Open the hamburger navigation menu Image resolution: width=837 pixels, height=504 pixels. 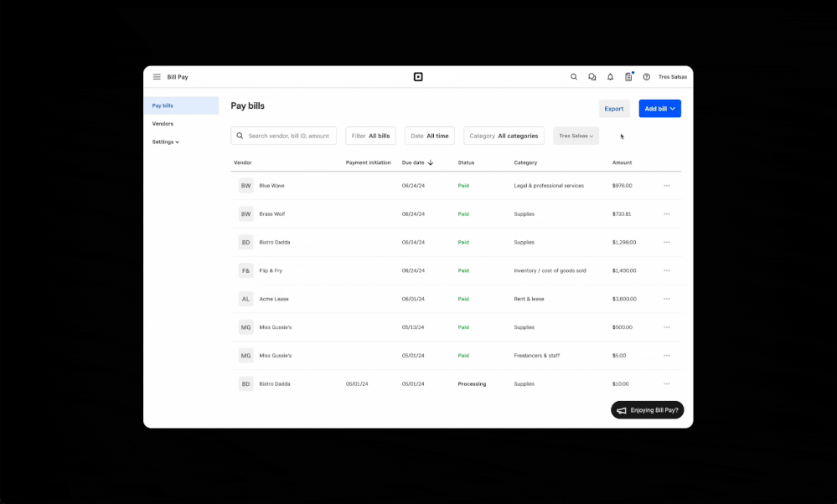157,76
